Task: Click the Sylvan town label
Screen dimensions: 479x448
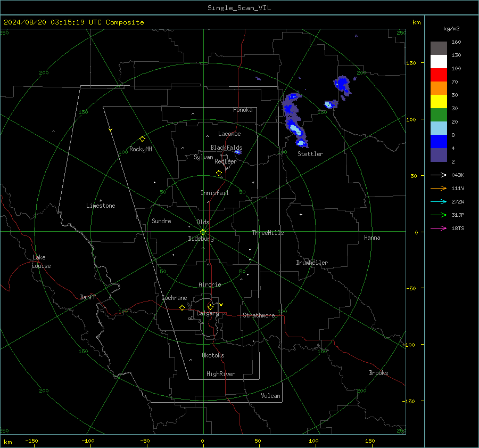Action: [x=203, y=157]
